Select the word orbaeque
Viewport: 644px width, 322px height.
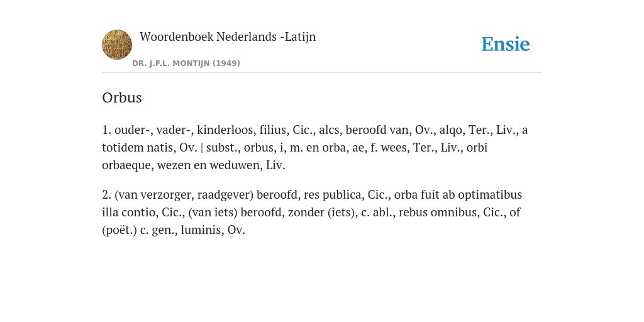pos(128,165)
